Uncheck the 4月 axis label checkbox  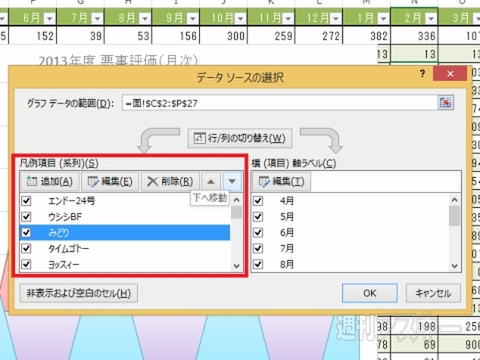click(x=258, y=201)
